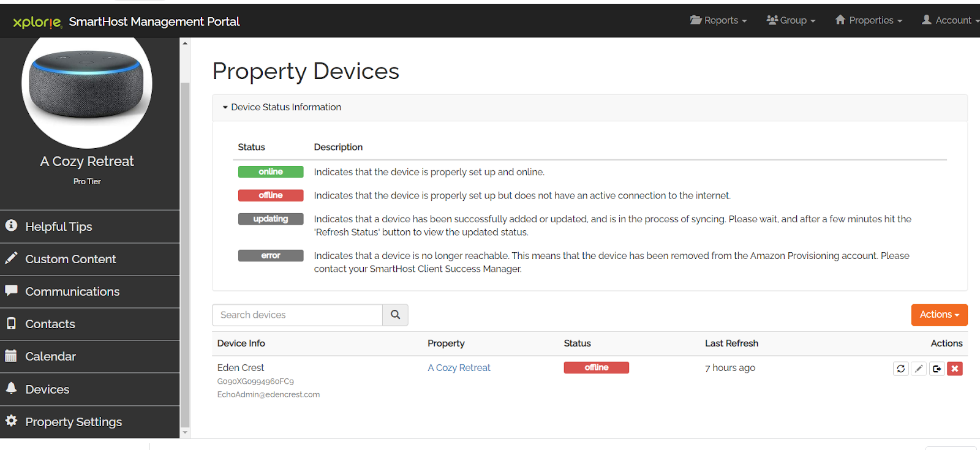Click the 7 hours ago refresh time
980x450 pixels.
point(730,368)
